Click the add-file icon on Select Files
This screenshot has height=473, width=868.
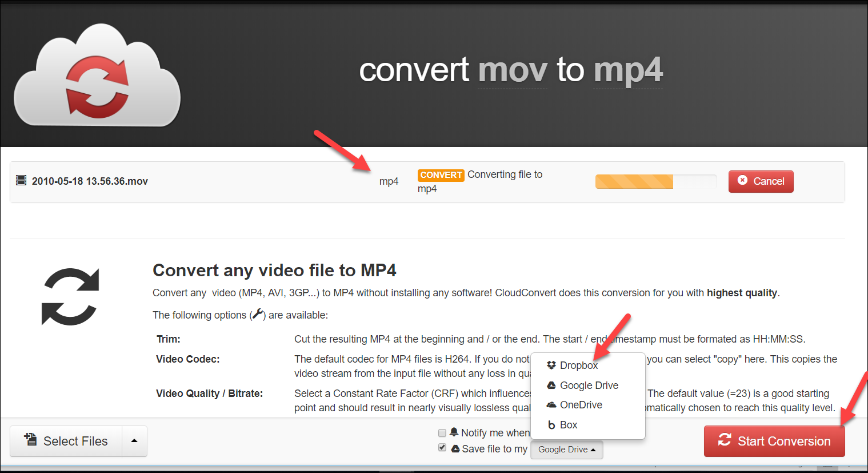coord(30,440)
